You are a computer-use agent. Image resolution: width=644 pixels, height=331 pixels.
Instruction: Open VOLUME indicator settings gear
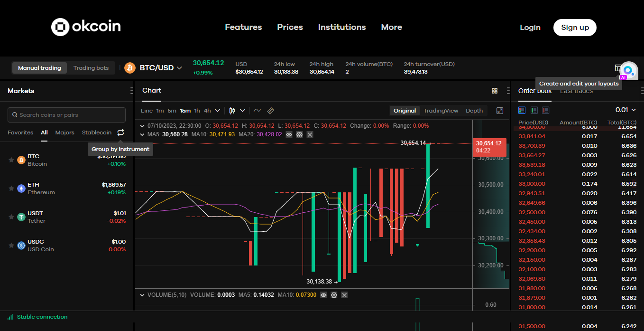coord(334,295)
